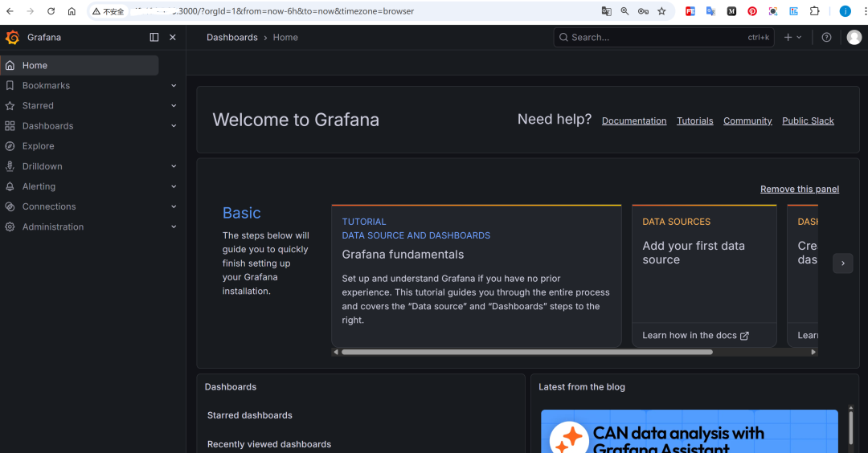Open the Public Slack link
Image resolution: width=868 pixels, height=453 pixels.
pos(808,120)
